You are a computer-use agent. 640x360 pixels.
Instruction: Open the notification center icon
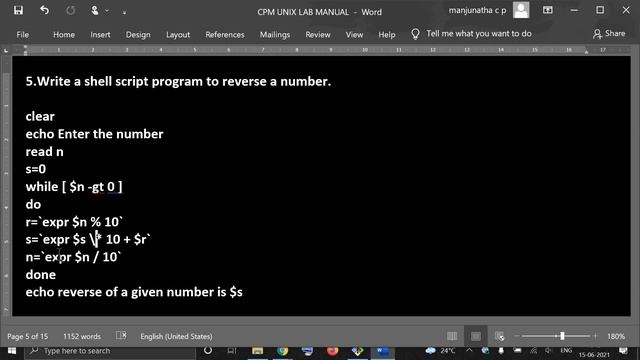623,351
